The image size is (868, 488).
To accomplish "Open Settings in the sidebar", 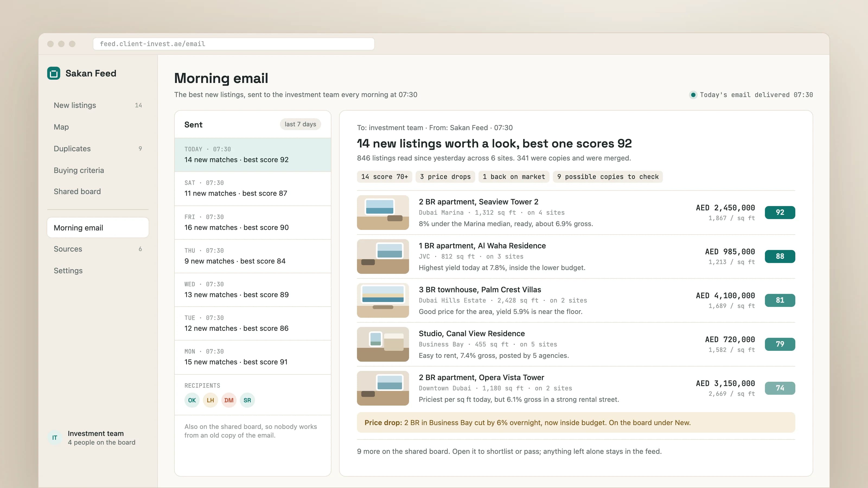I will (98, 271).
